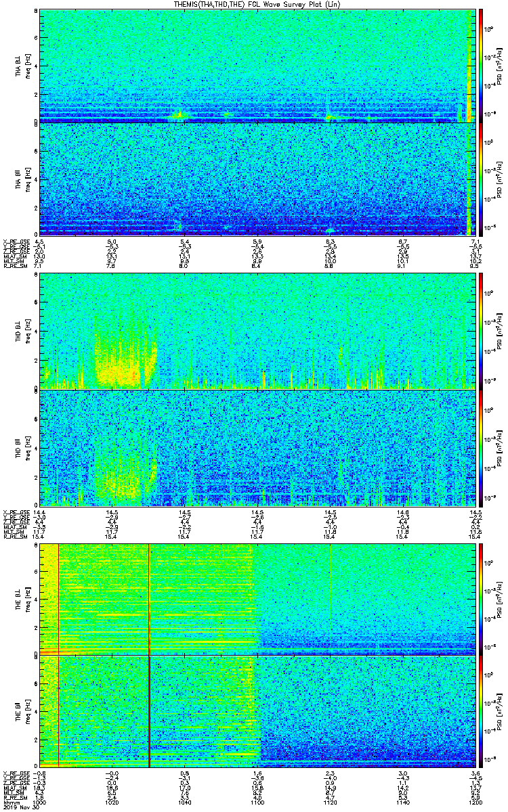
Task: Click the THA B-parallel spectrogram panel
Action: tap(256, 179)
